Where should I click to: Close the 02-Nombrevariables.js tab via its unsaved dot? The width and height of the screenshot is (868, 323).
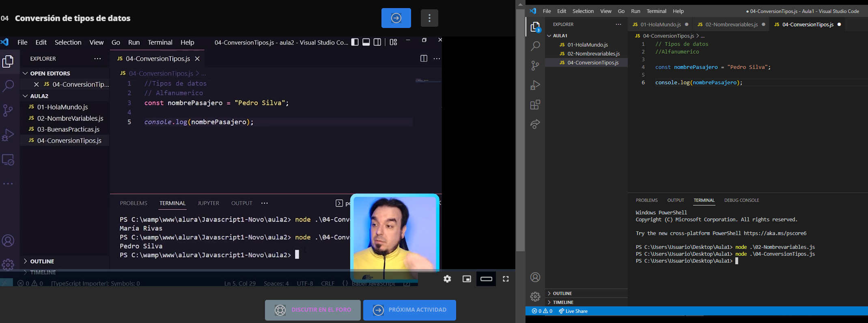(764, 24)
